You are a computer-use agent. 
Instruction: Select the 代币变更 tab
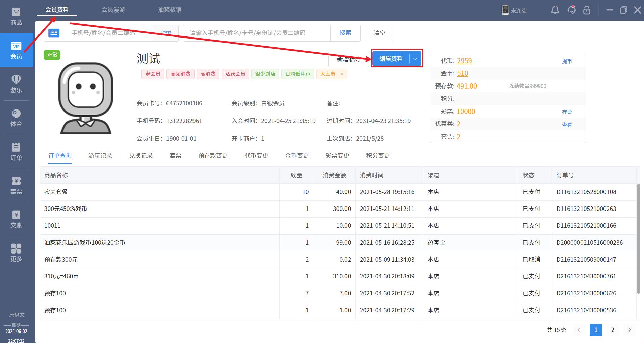click(x=257, y=156)
